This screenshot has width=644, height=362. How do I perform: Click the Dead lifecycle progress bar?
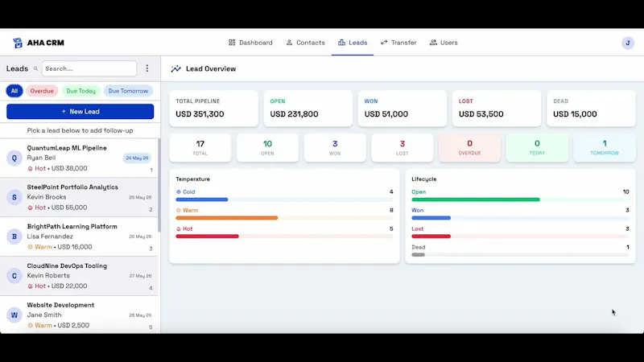tap(520, 255)
